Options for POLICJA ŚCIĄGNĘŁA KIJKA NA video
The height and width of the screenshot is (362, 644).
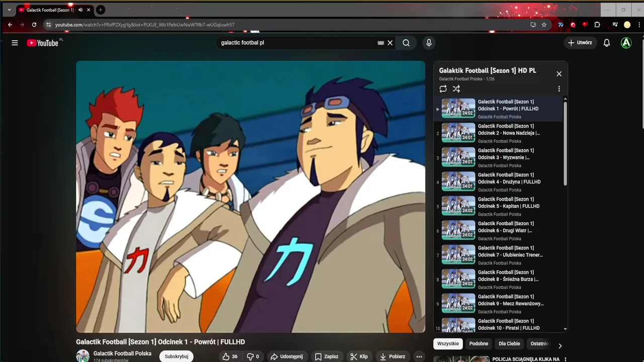[x=566, y=359]
